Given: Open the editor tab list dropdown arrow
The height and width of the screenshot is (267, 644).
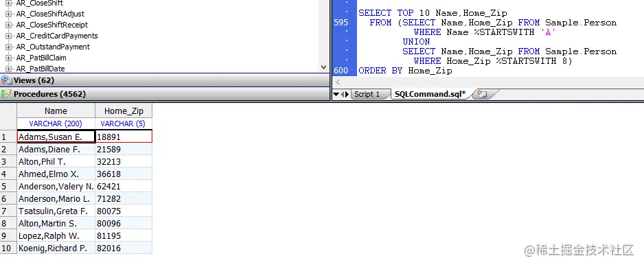Looking at the screenshot, I should click(336, 95).
